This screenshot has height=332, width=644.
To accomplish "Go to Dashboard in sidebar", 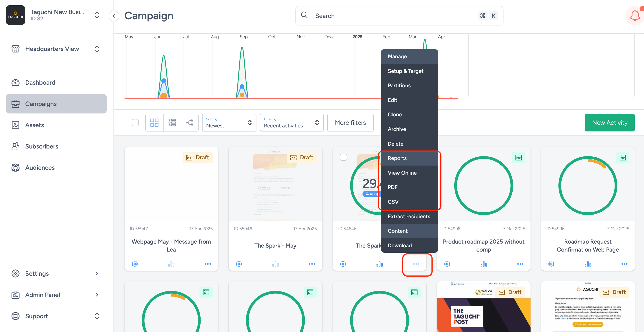I will [56, 82].
